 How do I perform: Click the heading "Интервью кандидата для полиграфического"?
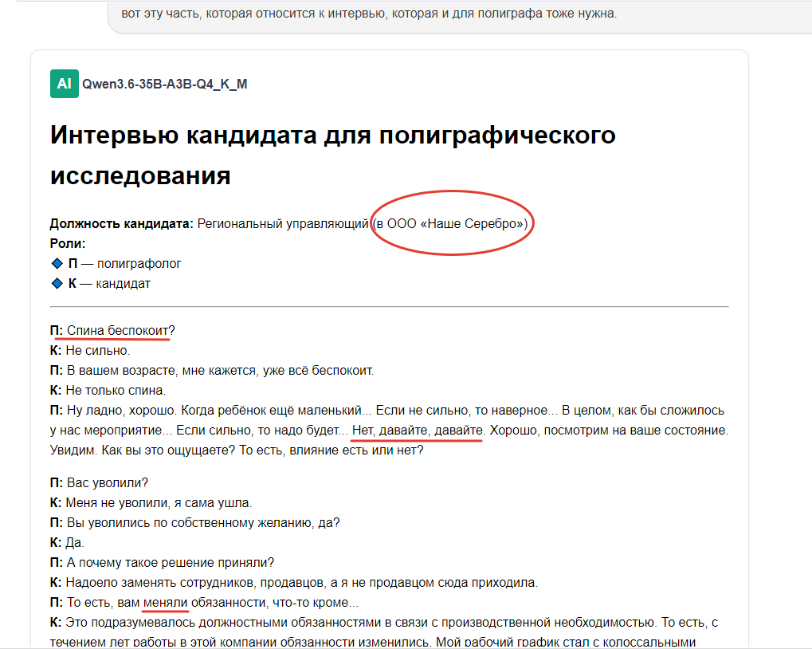pyautogui.click(x=332, y=136)
